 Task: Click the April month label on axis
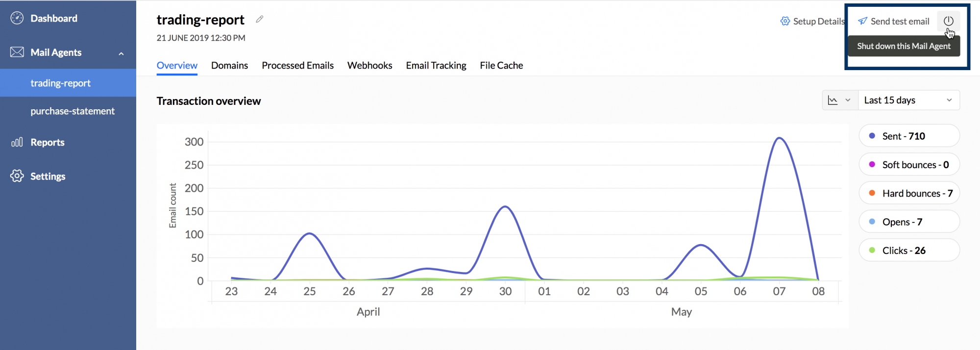(368, 312)
